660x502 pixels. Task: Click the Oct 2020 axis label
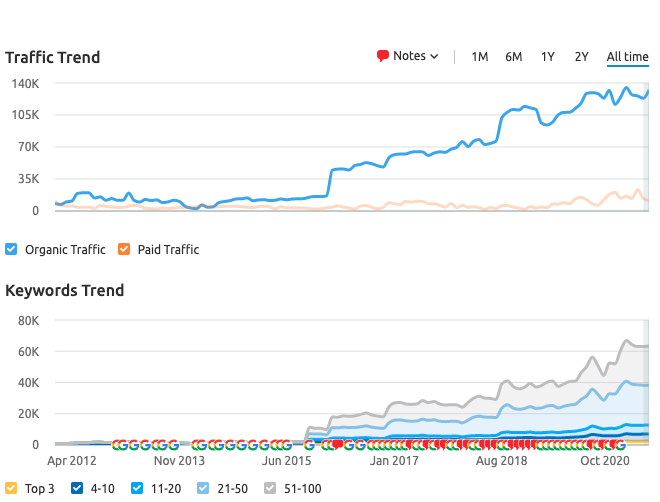pyautogui.click(x=605, y=461)
